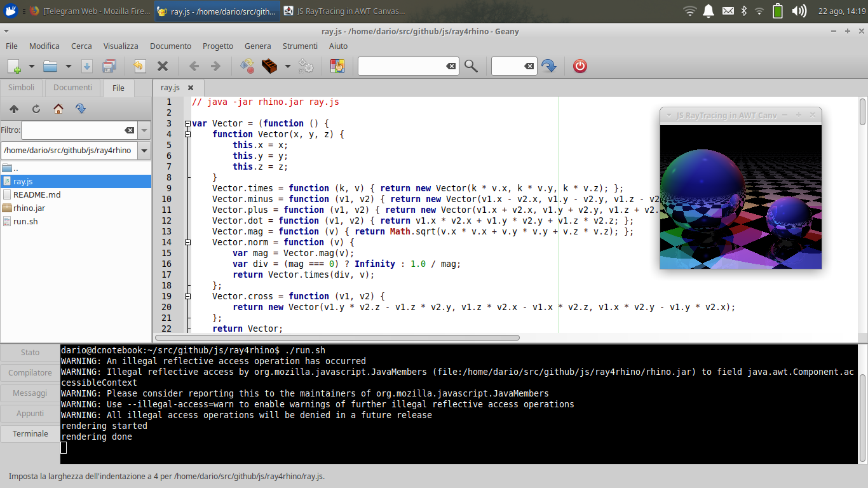This screenshot has width=868, height=488.
Task: Click the toolbar search text field
Action: (401, 66)
